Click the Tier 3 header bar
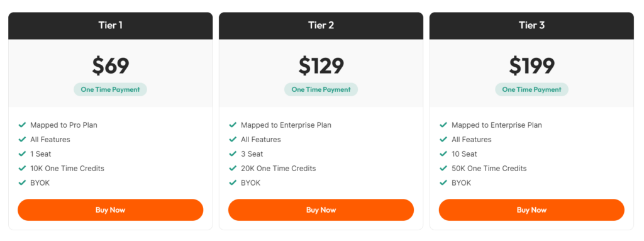644x241 pixels. (x=531, y=26)
